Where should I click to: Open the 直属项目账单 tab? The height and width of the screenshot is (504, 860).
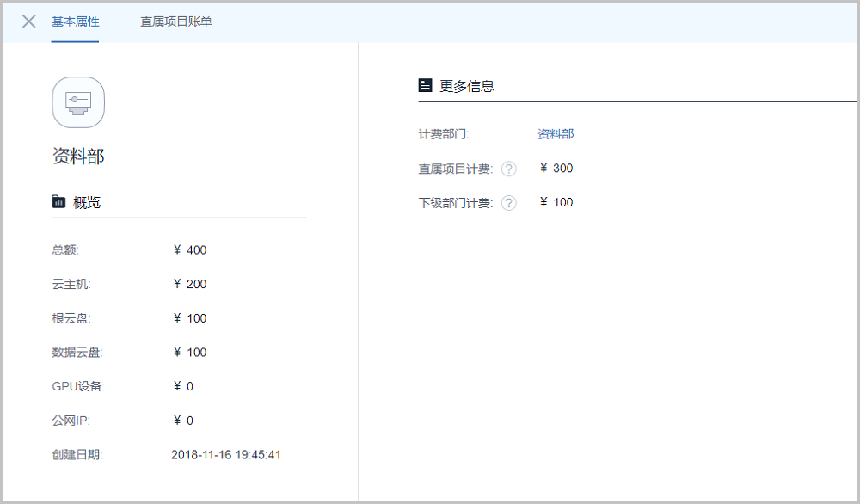pyautogui.click(x=176, y=22)
